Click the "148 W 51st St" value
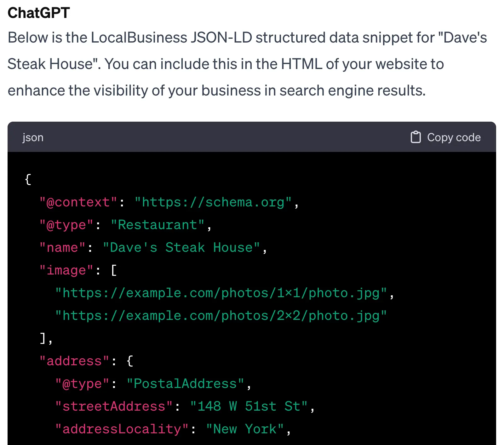504x445 pixels. [249, 407]
